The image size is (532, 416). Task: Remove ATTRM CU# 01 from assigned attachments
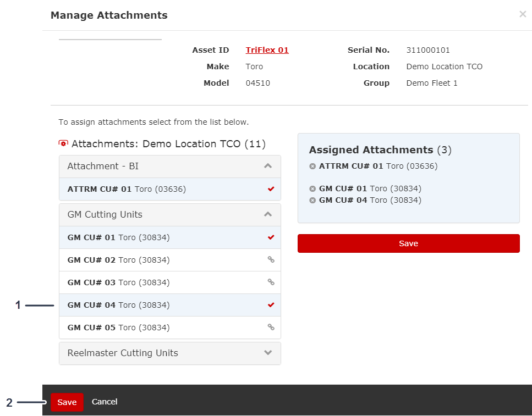[x=312, y=166]
